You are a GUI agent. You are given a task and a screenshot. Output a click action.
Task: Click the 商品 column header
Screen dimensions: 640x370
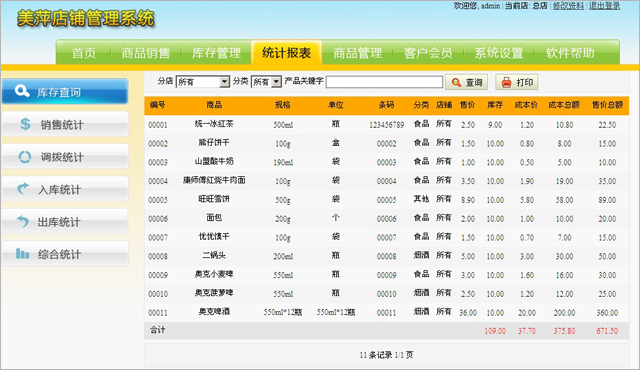[x=214, y=105]
